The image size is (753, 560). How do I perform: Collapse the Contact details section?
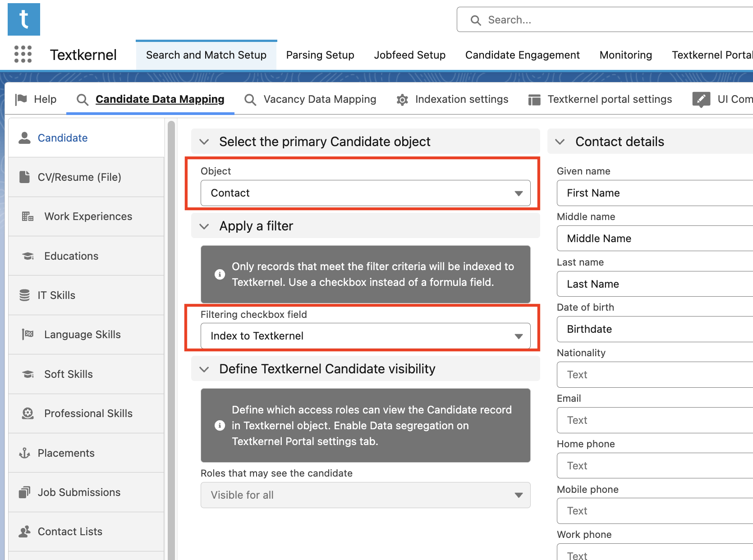560,142
